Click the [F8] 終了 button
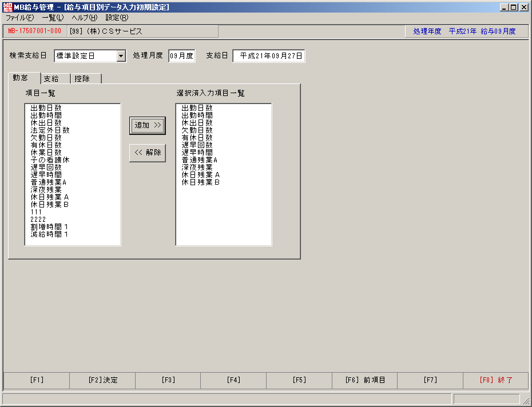Viewport: 532px width, 407px height. [496, 380]
